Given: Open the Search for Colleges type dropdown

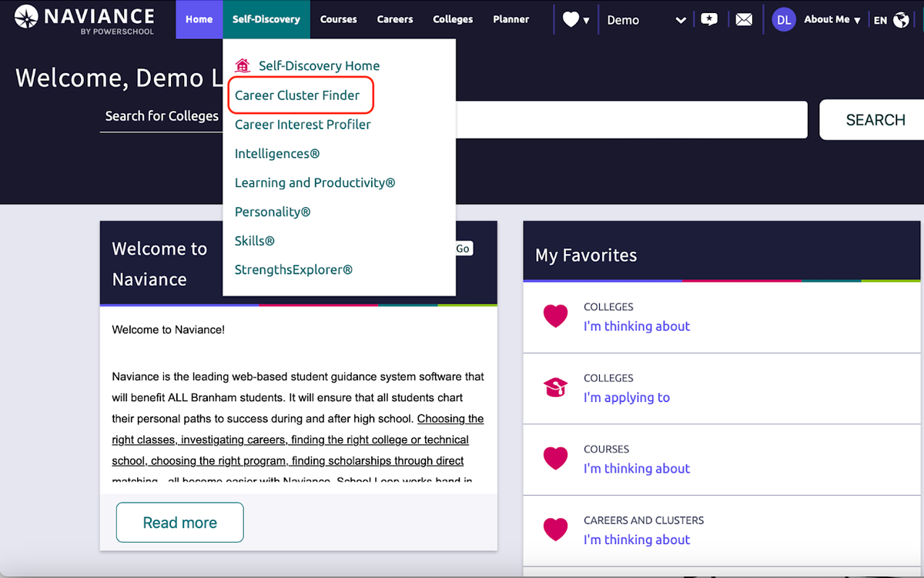Looking at the screenshot, I should tap(162, 116).
